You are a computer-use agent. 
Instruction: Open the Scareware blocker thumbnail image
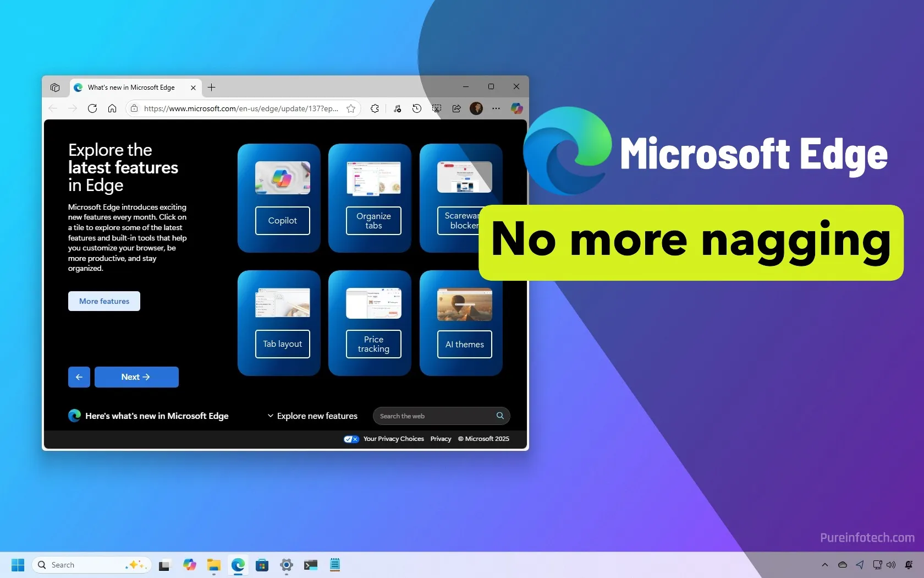465,177
